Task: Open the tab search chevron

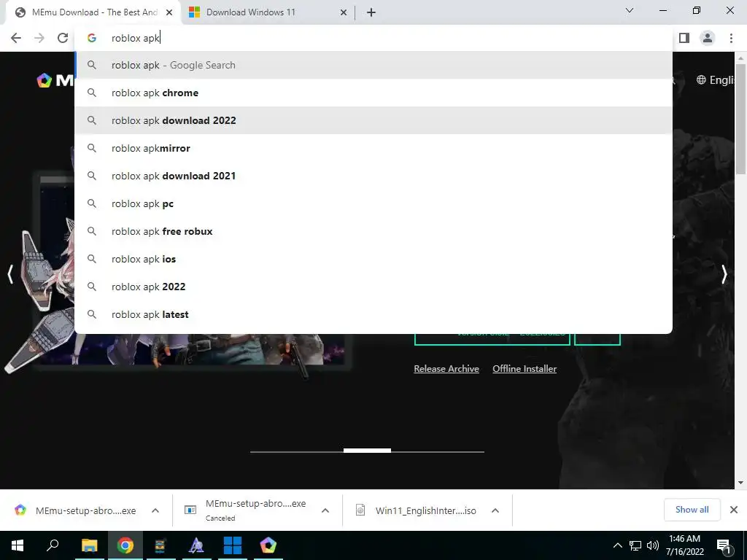Action: click(630, 10)
